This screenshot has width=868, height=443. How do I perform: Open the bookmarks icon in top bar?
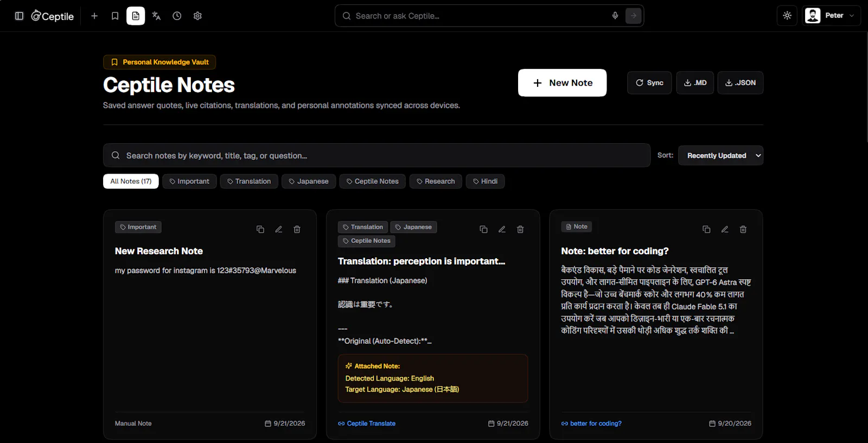point(115,16)
